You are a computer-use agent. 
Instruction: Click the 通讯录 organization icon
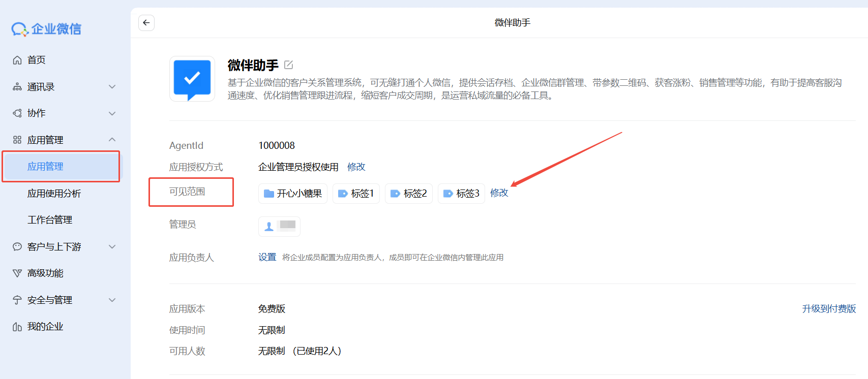click(17, 87)
